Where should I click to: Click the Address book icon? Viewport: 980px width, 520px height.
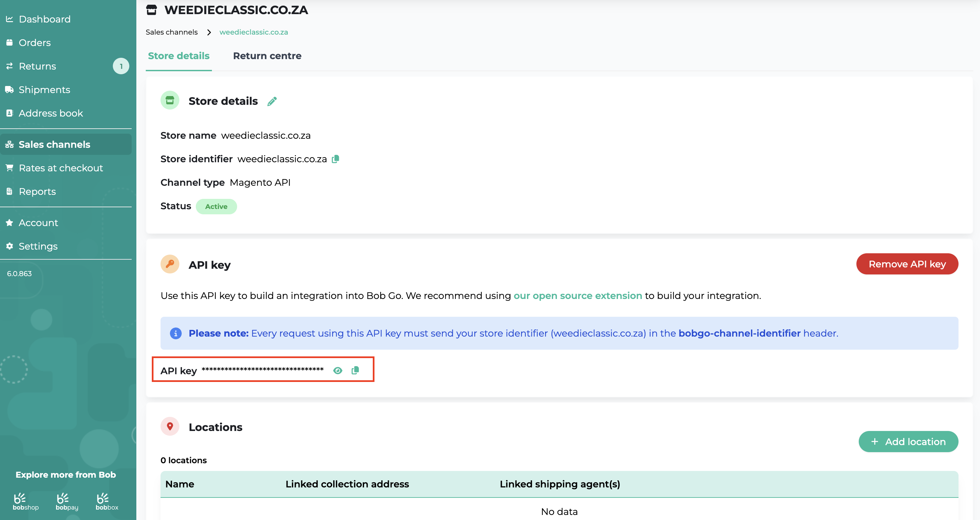tap(9, 113)
